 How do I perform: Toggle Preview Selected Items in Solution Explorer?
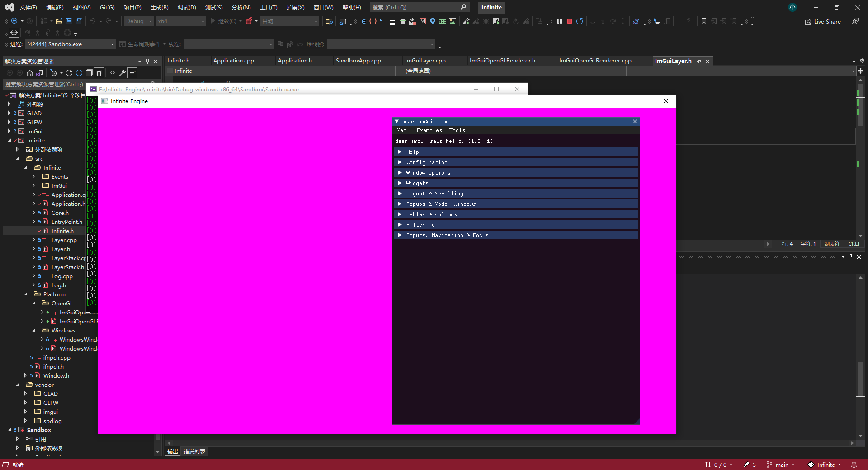132,73
